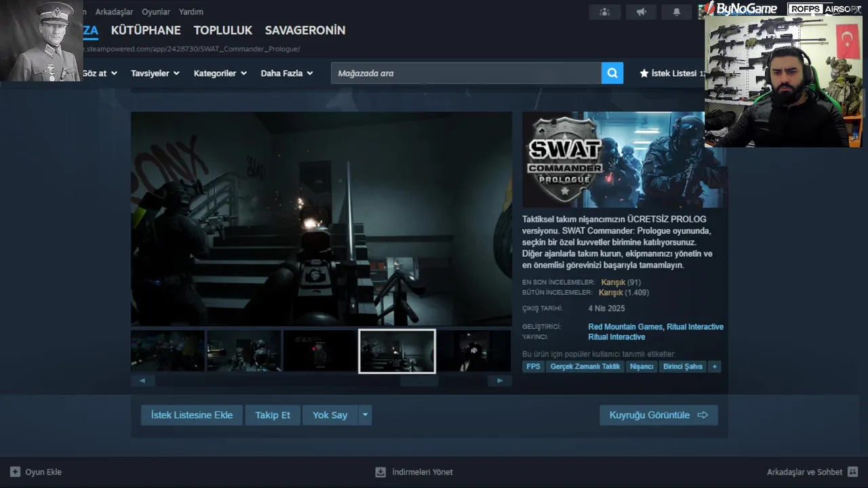
Task: Open the announcements megaphone icon
Action: click(641, 12)
